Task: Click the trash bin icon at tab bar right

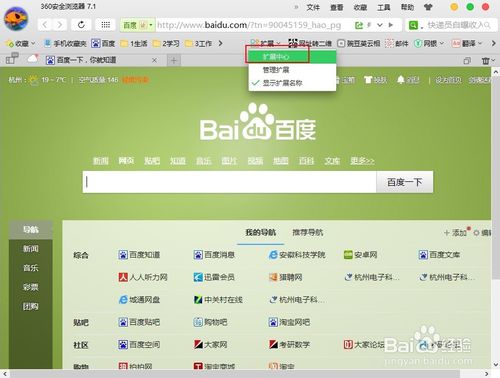Action: click(x=486, y=60)
